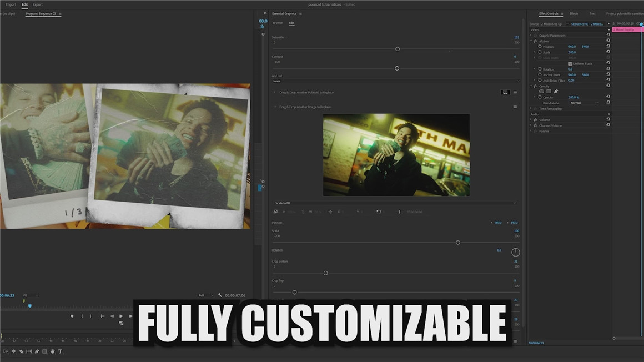Step back one frame
Viewport: 644px width, 362px height.
tap(112, 316)
